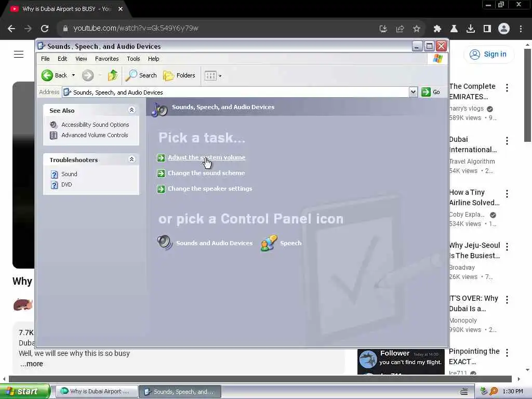The image size is (532, 399).
Task: Open Chrome three-dot menu
Action: pos(521,29)
